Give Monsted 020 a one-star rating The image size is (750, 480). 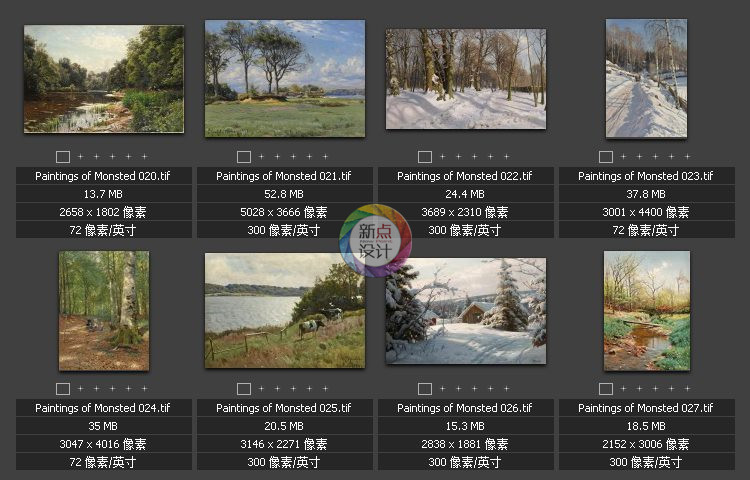pyautogui.click(x=80, y=156)
